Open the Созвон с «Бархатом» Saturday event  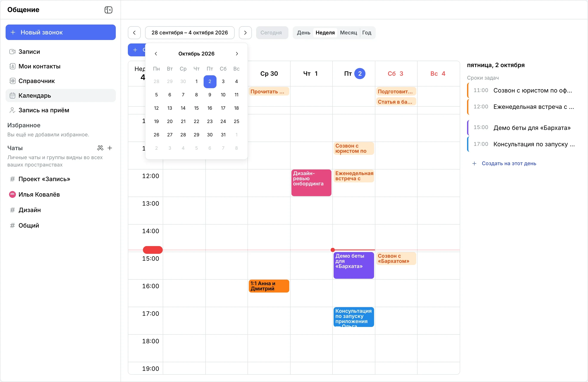396,259
